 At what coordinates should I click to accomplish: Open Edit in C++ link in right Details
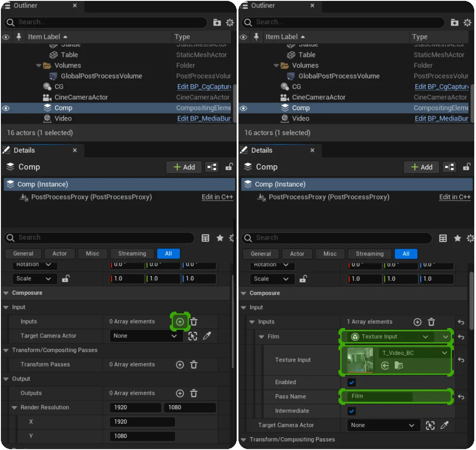pyautogui.click(x=455, y=197)
